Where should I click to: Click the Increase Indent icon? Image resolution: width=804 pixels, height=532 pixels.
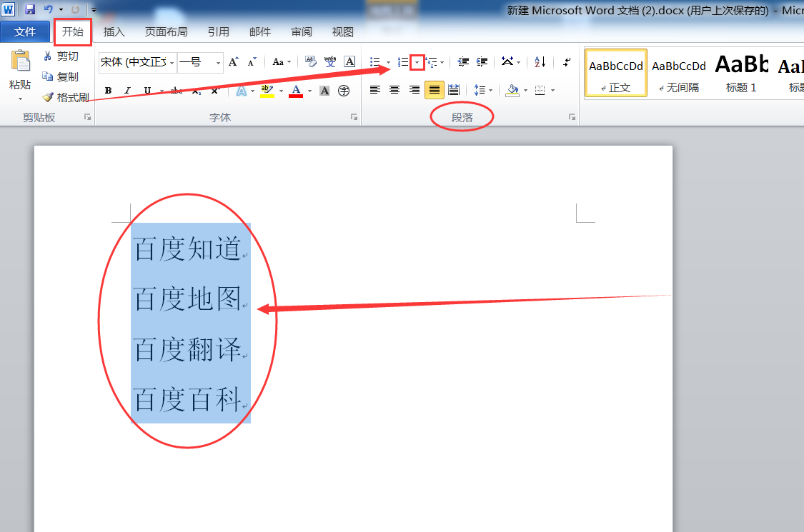(482, 62)
